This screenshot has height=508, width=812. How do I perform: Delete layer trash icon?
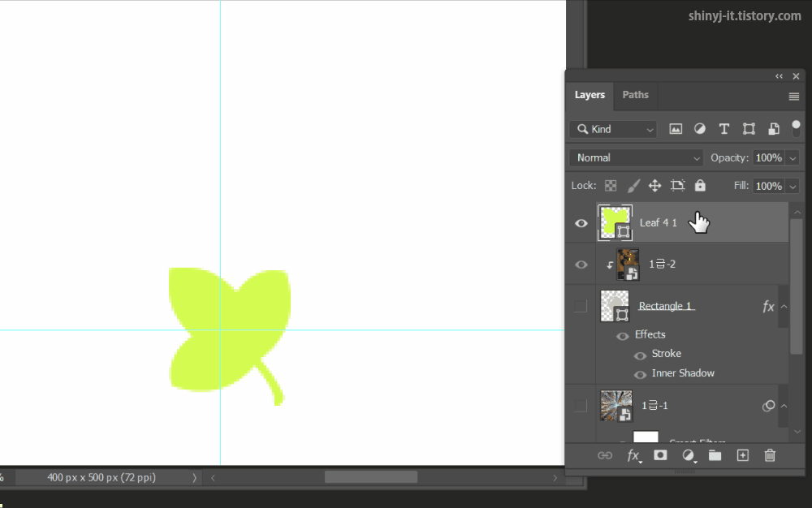click(x=770, y=455)
